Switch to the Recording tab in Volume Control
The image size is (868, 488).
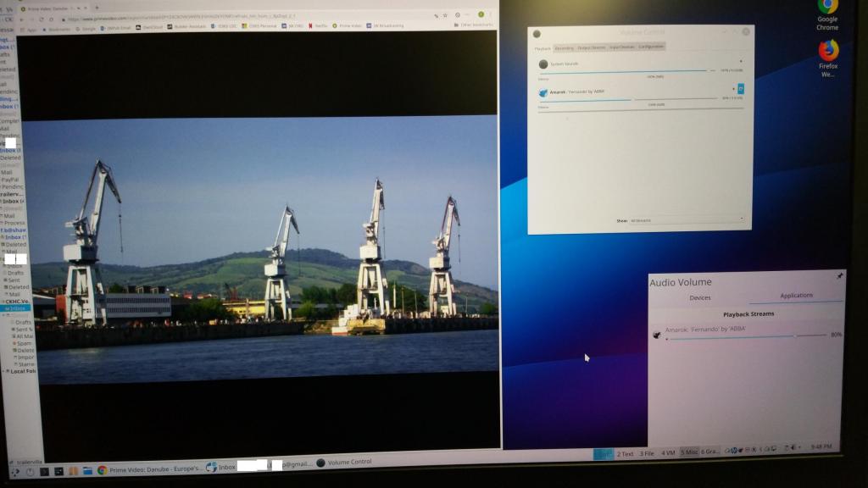click(564, 47)
